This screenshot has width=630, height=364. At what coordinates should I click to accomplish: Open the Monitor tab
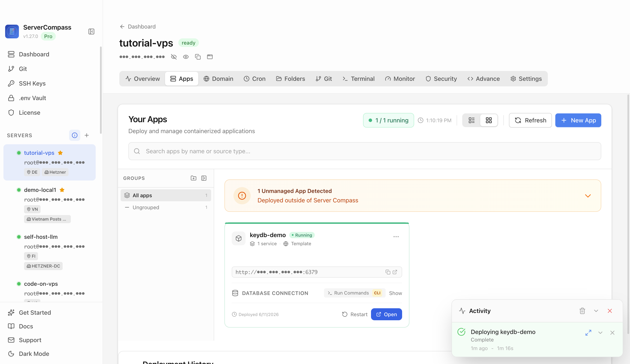click(400, 79)
